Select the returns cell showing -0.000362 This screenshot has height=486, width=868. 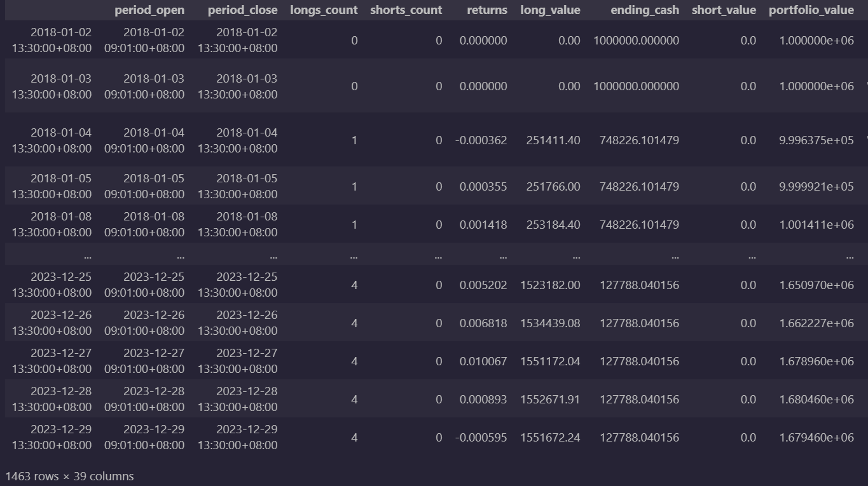click(481, 140)
